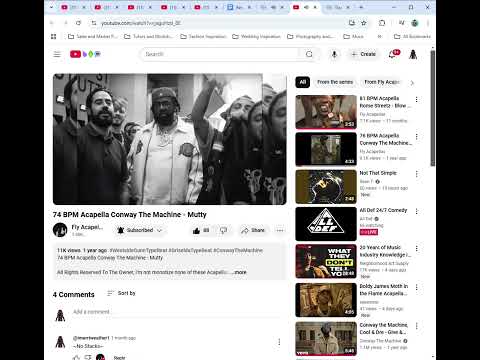Open the Music bookmarks folder
480x360 pixels.
pos(353,36)
